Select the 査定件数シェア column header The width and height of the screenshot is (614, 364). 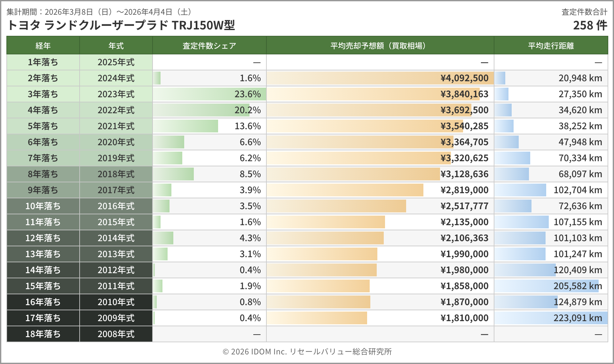pos(209,46)
